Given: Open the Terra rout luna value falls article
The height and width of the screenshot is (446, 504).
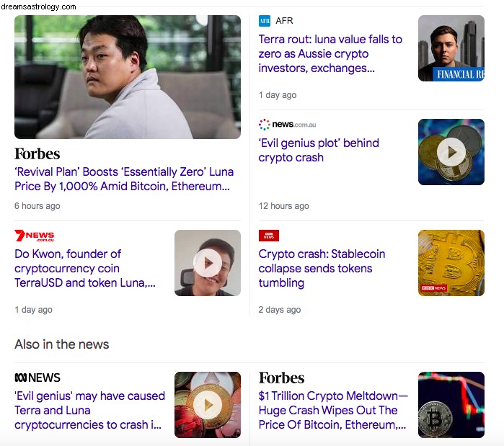Looking at the screenshot, I should click(330, 53).
